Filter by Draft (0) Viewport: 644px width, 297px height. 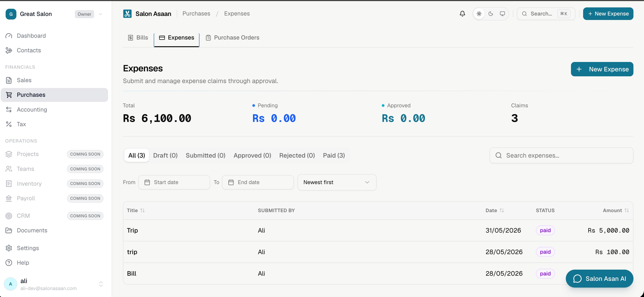click(165, 155)
